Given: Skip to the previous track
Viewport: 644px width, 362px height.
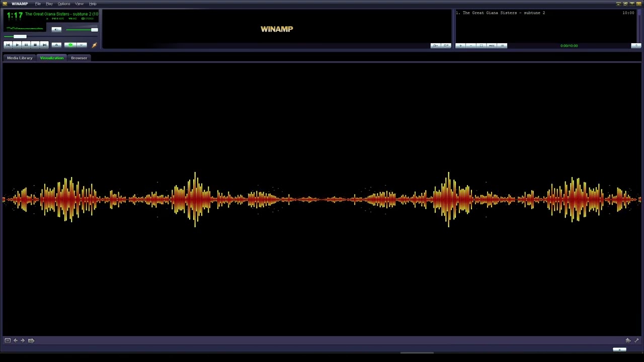Looking at the screenshot, I should tap(8, 45).
